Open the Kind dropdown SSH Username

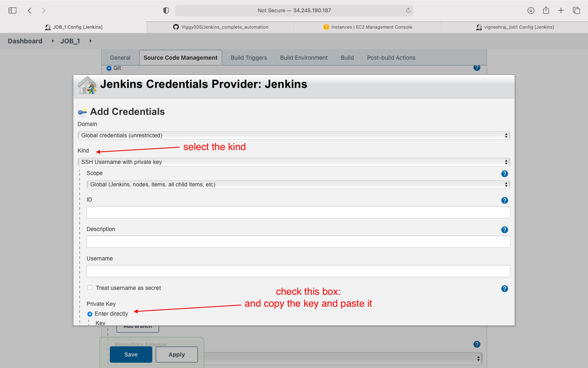coord(294,162)
